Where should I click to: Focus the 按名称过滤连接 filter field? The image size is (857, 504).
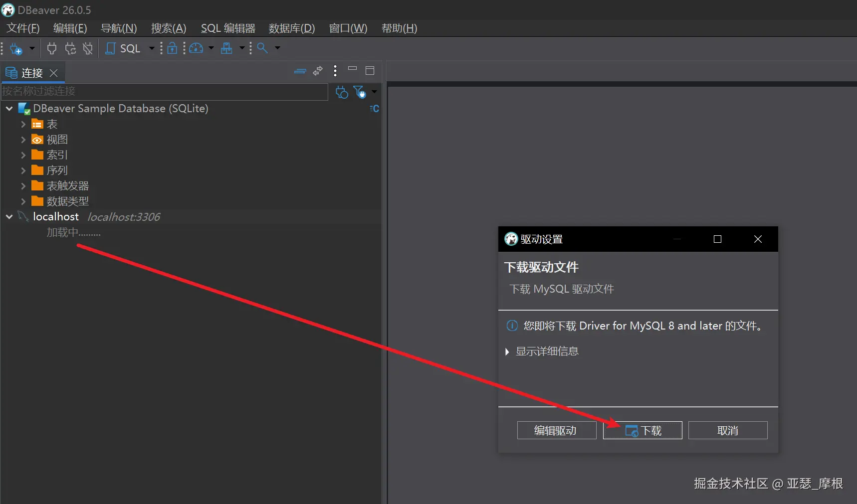pos(165,91)
